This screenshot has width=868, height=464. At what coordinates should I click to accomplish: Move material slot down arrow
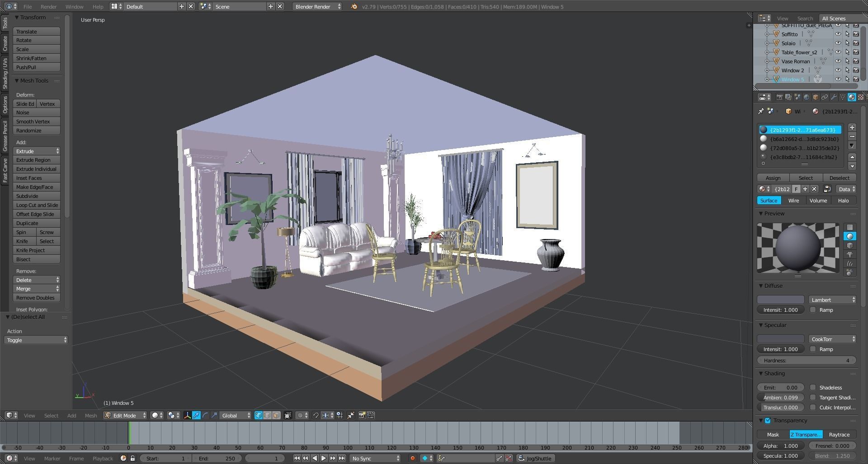852,166
